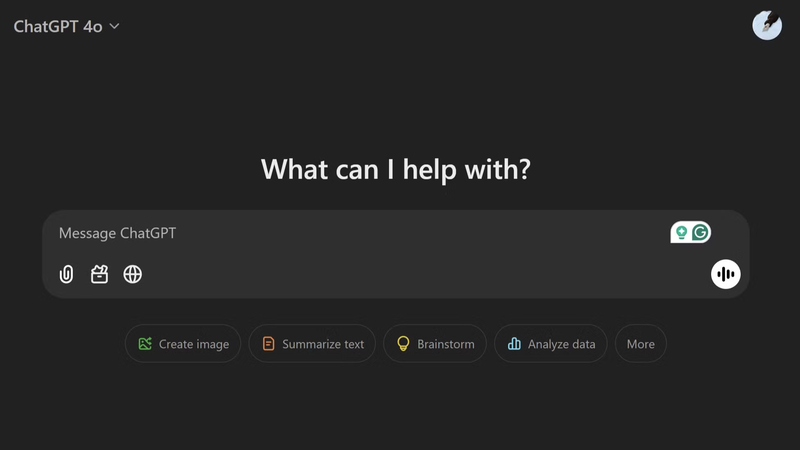This screenshot has width=800, height=450.
Task: Click the green picture icon for Create image
Action: 145,344
